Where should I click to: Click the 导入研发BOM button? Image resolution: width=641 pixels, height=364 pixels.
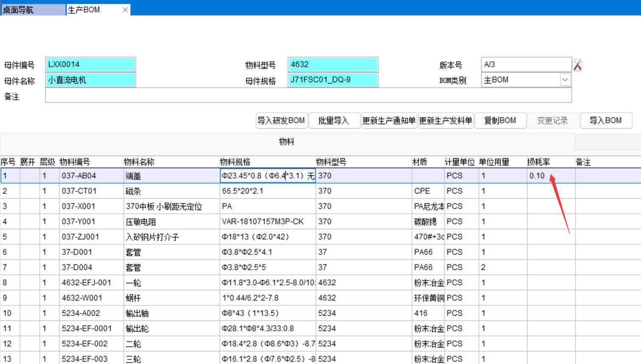click(x=281, y=120)
